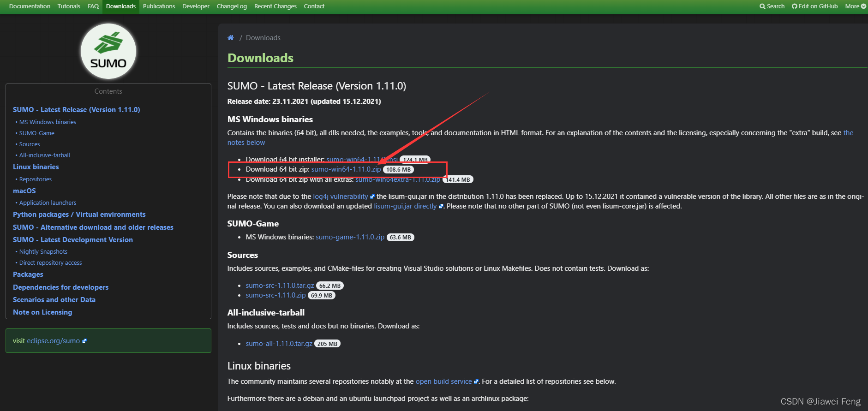Jump to Direct repository access
This screenshot has height=411, width=868.
(x=51, y=263)
